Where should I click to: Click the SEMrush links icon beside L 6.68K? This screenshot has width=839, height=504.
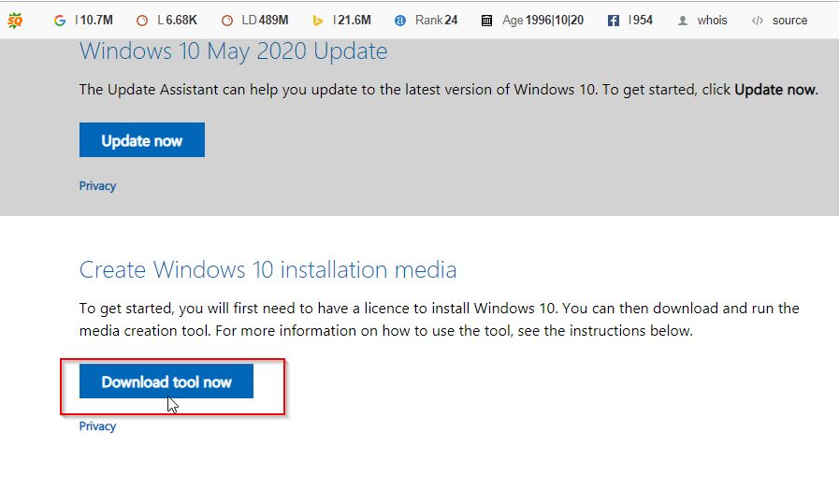[x=142, y=21]
